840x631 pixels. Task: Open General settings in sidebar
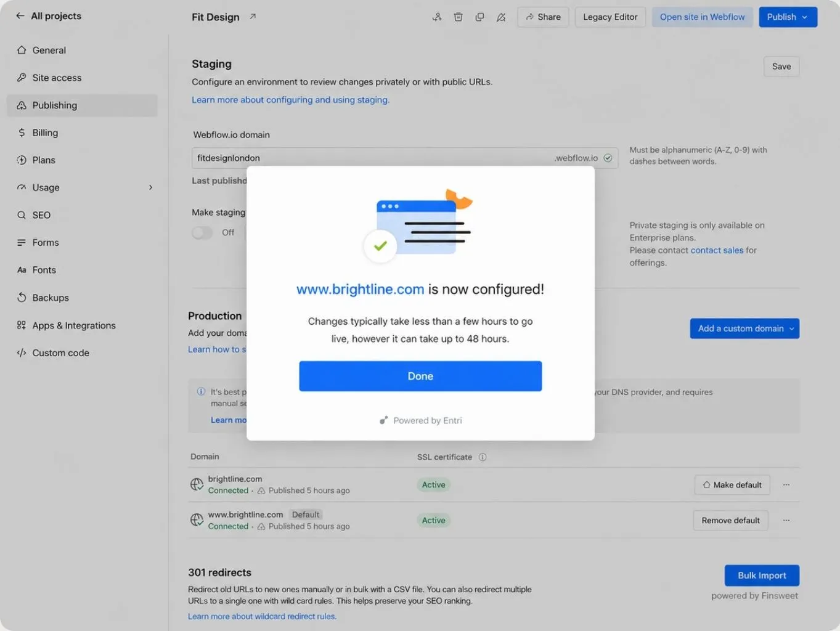(82, 50)
